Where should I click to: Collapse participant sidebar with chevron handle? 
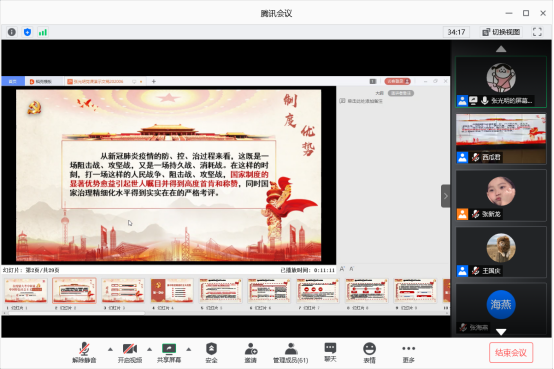click(446, 196)
